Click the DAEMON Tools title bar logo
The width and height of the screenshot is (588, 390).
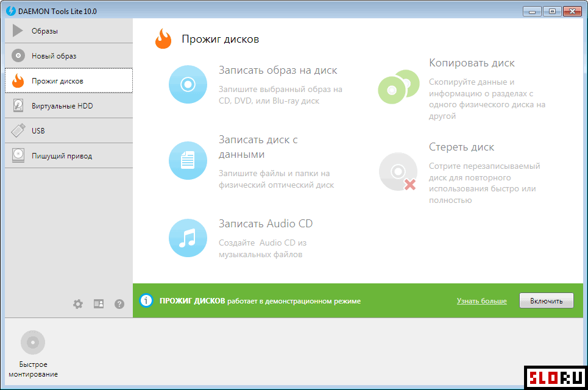coord(11,11)
